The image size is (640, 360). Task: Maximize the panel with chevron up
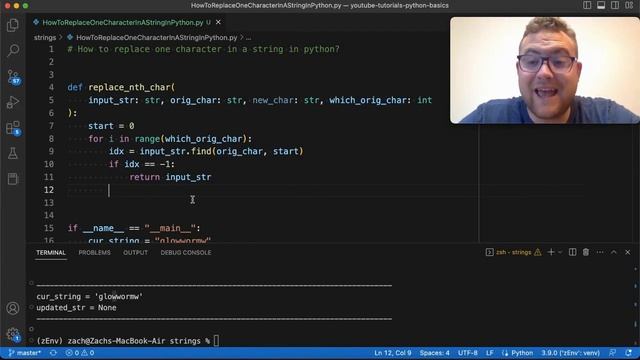click(614, 252)
